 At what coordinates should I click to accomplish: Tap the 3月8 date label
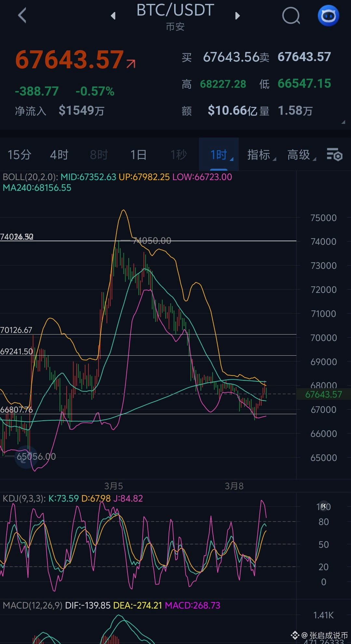point(234,486)
